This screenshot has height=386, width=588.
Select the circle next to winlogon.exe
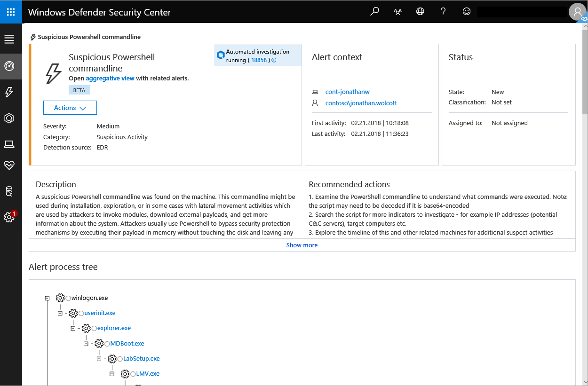click(68, 298)
